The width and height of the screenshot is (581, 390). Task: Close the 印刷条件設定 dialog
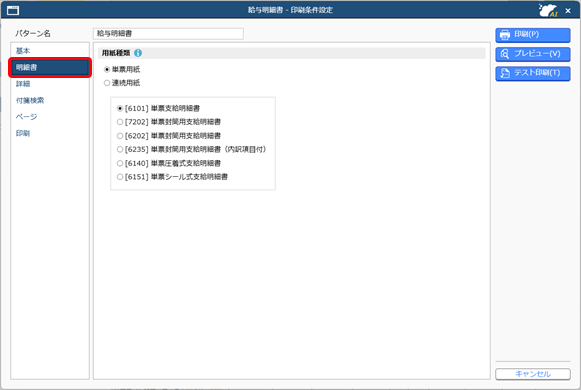click(x=568, y=11)
